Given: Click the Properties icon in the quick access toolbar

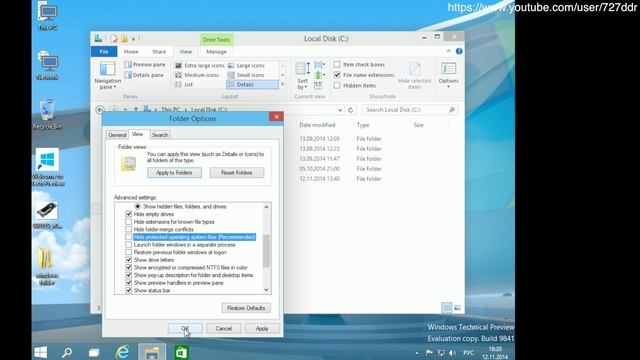Looking at the screenshot, I should (x=114, y=39).
